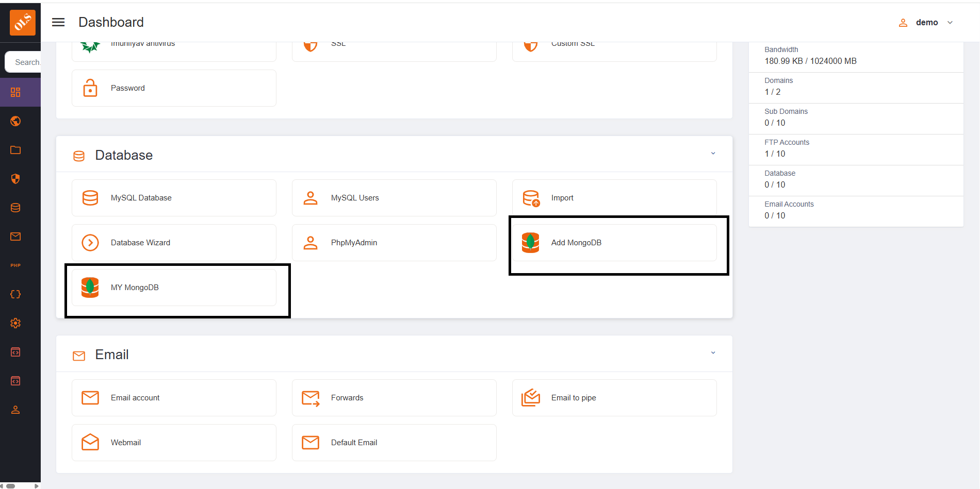The width and height of the screenshot is (980, 489).
Task: Open the Add MongoDB tile
Action: (x=614, y=243)
